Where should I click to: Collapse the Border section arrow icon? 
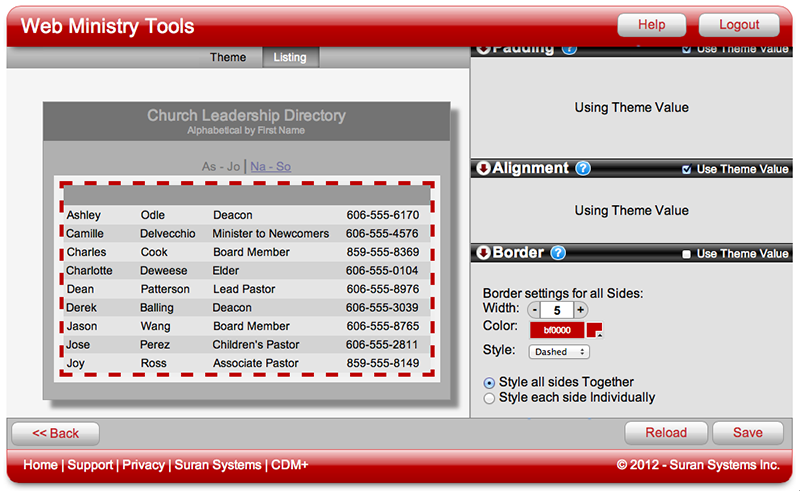(x=483, y=253)
